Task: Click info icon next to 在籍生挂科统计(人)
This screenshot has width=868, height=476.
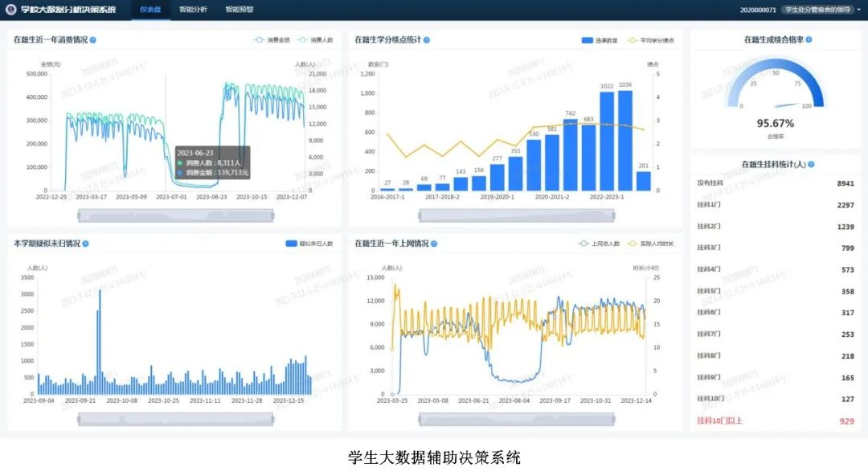Action: click(x=811, y=164)
